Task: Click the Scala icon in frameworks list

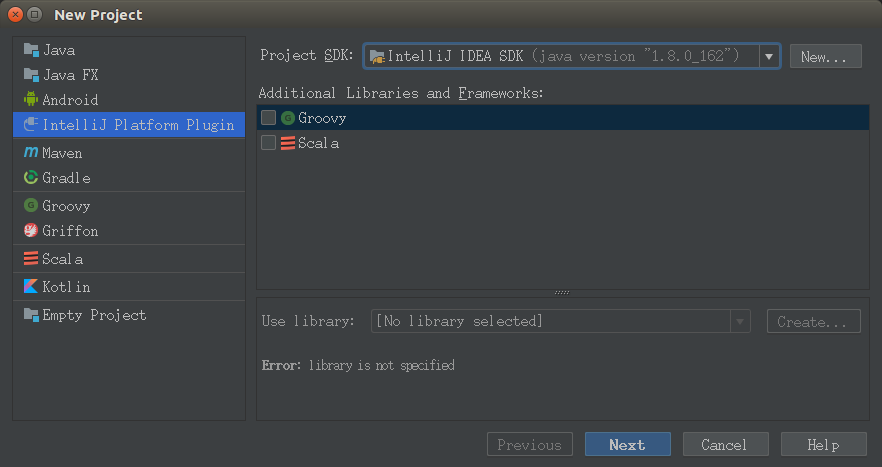Action: 288,143
